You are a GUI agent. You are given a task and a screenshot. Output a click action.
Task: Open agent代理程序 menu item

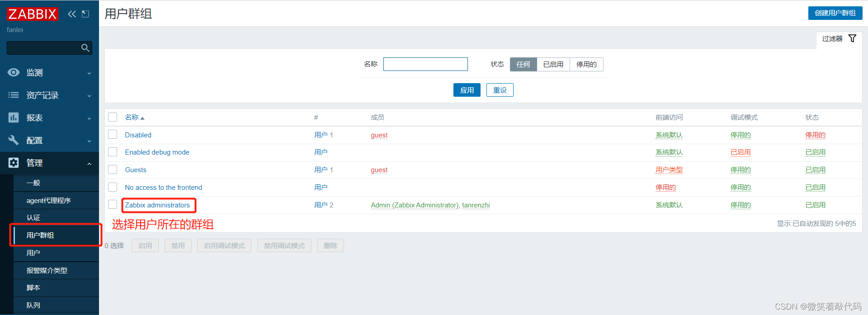(56, 201)
